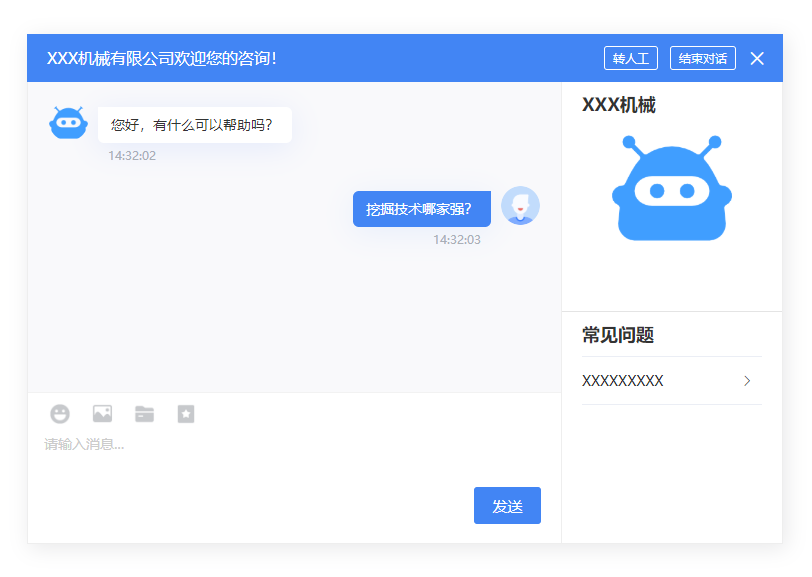Close the chat window with X
Image resolution: width=812 pixels, height=577 pixels.
757,59
